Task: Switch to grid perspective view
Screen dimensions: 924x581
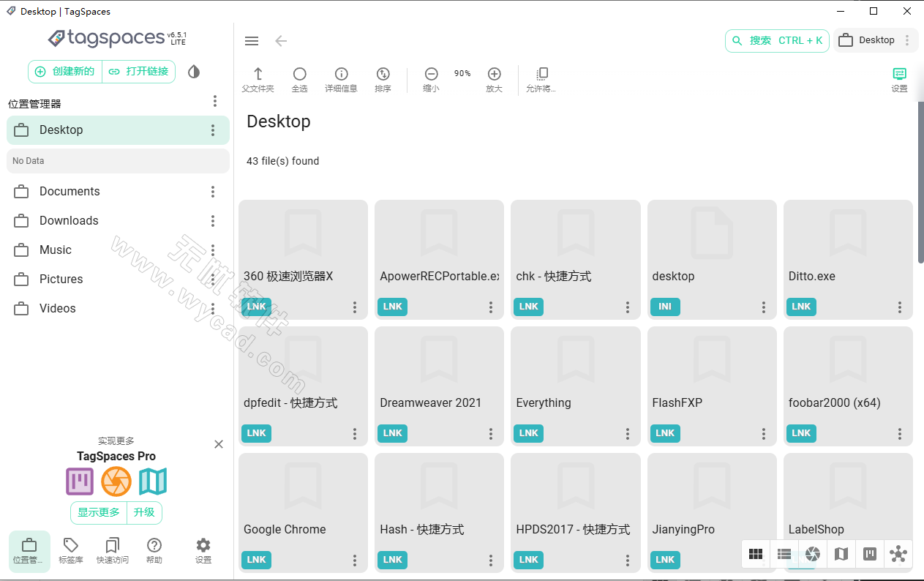Action: click(756, 554)
